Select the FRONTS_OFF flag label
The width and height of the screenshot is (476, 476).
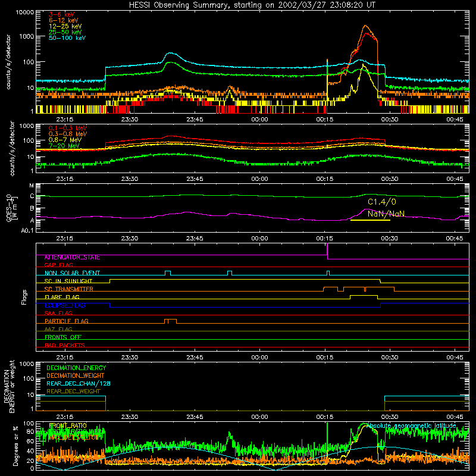pos(63,337)
